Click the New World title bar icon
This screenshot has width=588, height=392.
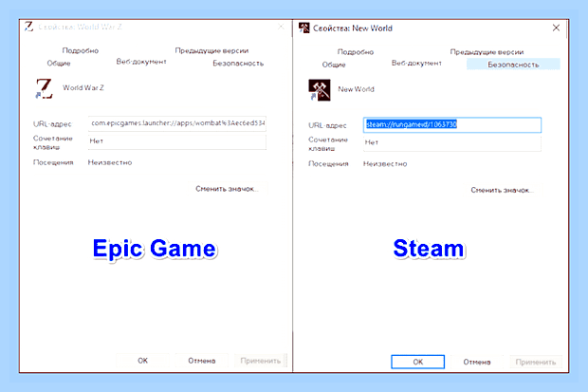[x=304, y=28]
